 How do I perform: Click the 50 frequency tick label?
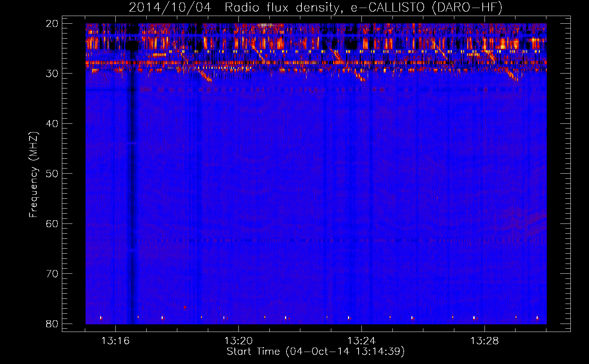(52, 174)
